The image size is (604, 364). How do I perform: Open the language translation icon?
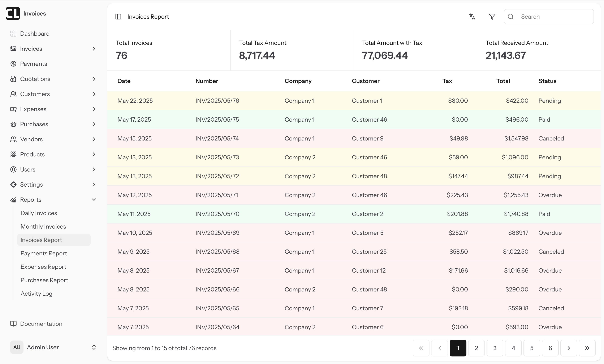click(x=472, y=17)
